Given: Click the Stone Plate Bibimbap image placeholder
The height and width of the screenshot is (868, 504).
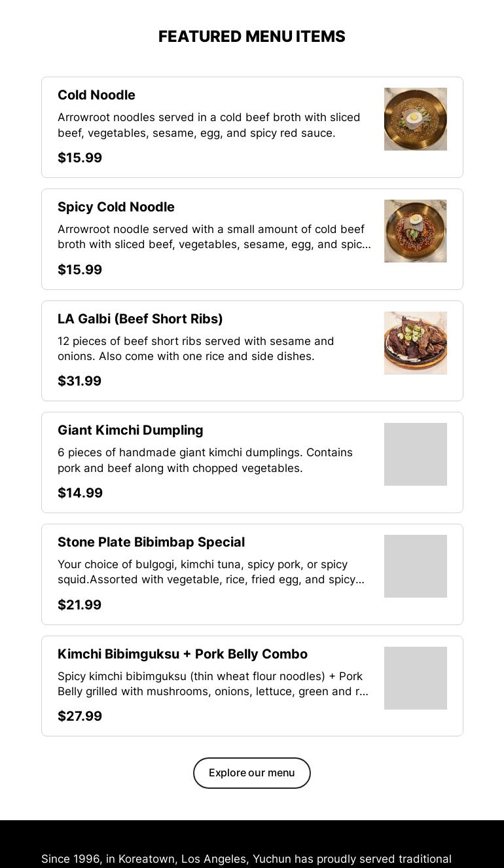Looking at the screenshot, I should [415, 566].
